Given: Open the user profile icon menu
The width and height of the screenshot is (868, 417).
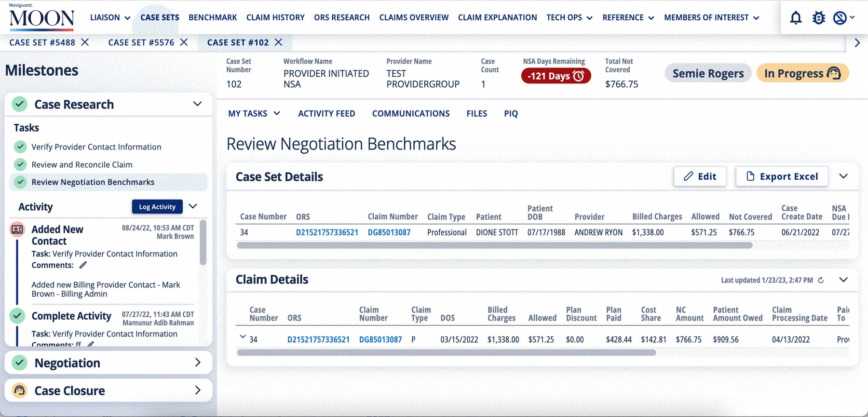Looking at the screenshot, I should click(841, 18).
